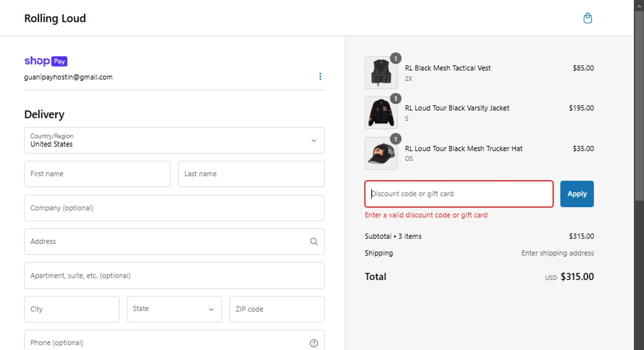The image size is (644, 350).
Task: Click the RL Black Mesh Tactical Vest thumbnail
Action: [x=381, y=73]
